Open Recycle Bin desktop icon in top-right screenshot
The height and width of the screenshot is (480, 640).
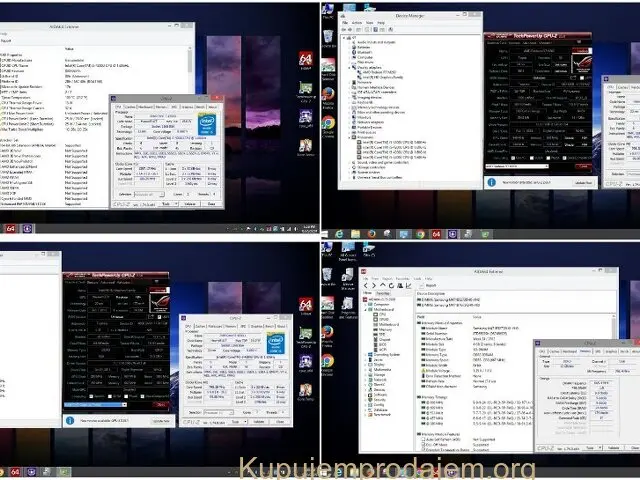pos(330,37)
